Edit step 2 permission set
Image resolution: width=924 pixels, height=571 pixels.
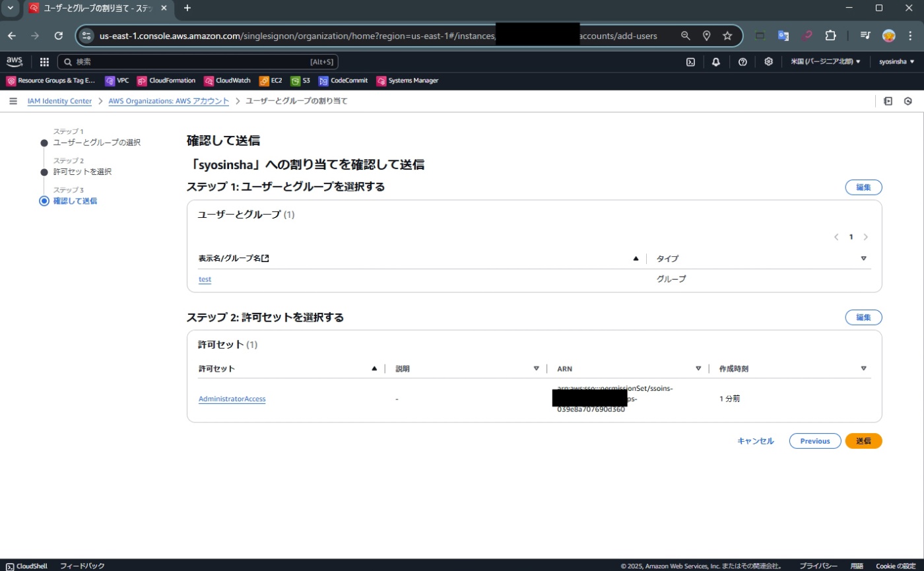(x=863, y=318)
